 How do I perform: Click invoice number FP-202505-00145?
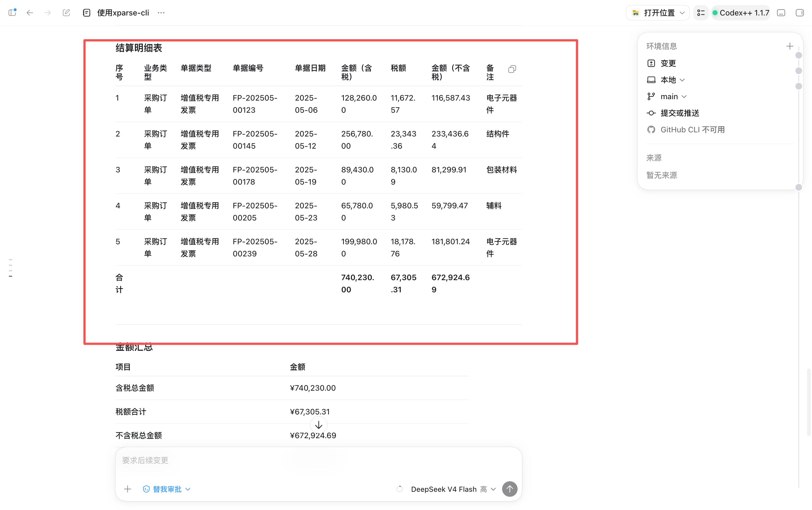click(255, 140)
